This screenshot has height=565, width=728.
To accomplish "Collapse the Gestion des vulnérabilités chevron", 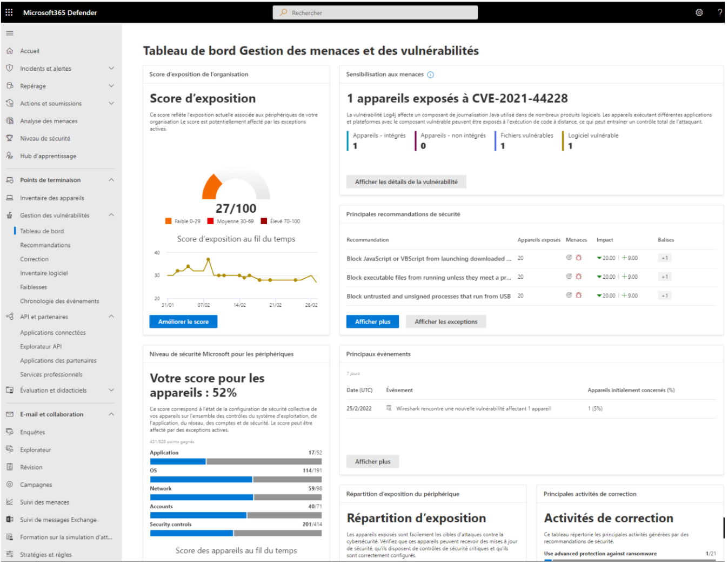I will pos(111,215).
